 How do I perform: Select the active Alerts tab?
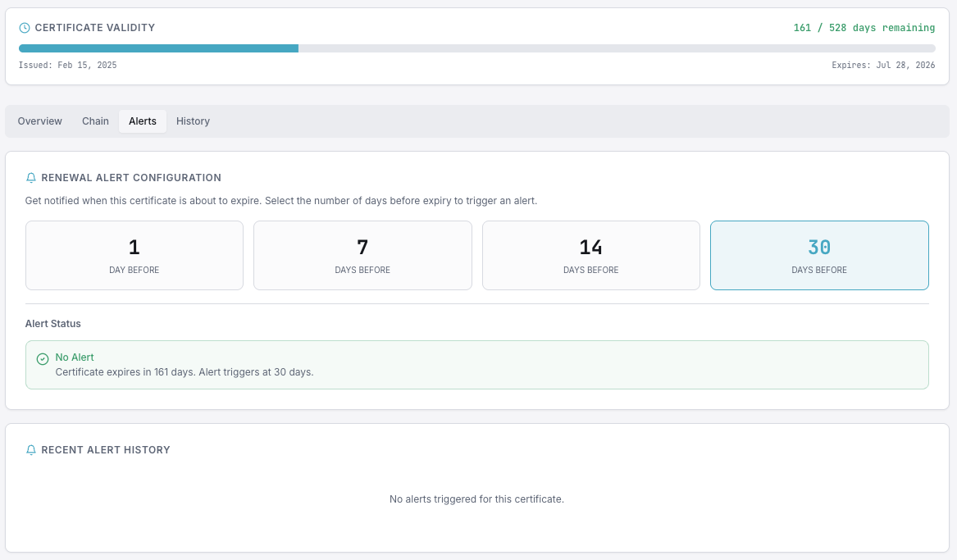pos(143,121)
